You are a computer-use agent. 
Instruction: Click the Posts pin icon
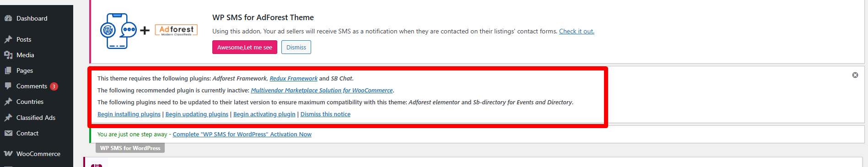click(8, 39)
